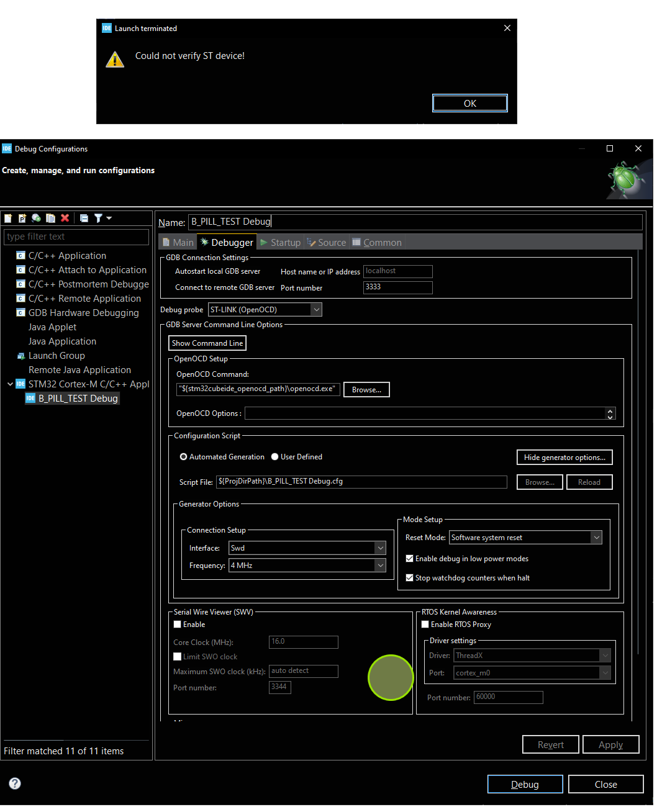Click the C/C++ Attach to Application icon
Image resolution: width=657 pixels, height=812 pixels.
click(x=20, y=270)
